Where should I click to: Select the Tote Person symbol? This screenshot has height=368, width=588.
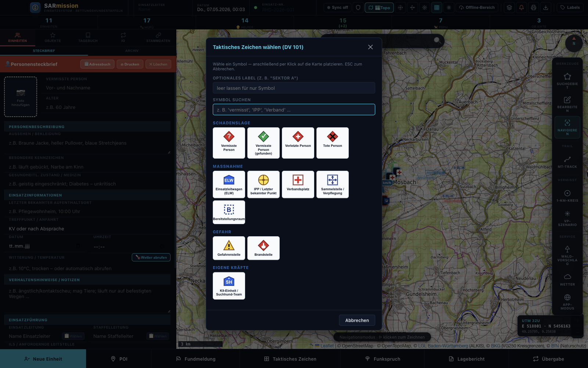click(x=333, y=143)
